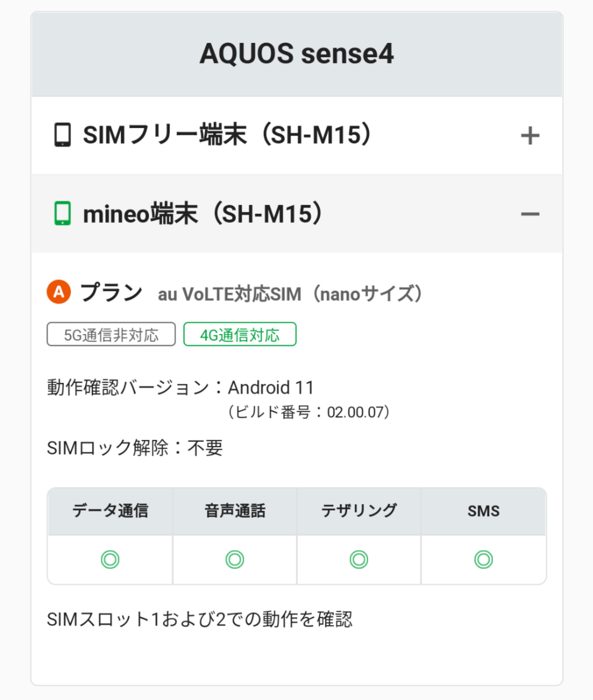Click the テザリング support circle mark
The width and height of the screenshot is (593, 700).
[359, 560]
